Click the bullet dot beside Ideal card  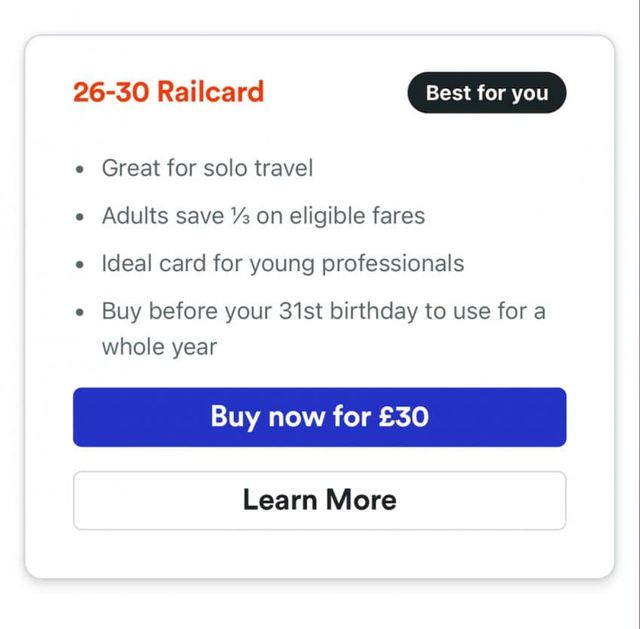tap(80, 265)
